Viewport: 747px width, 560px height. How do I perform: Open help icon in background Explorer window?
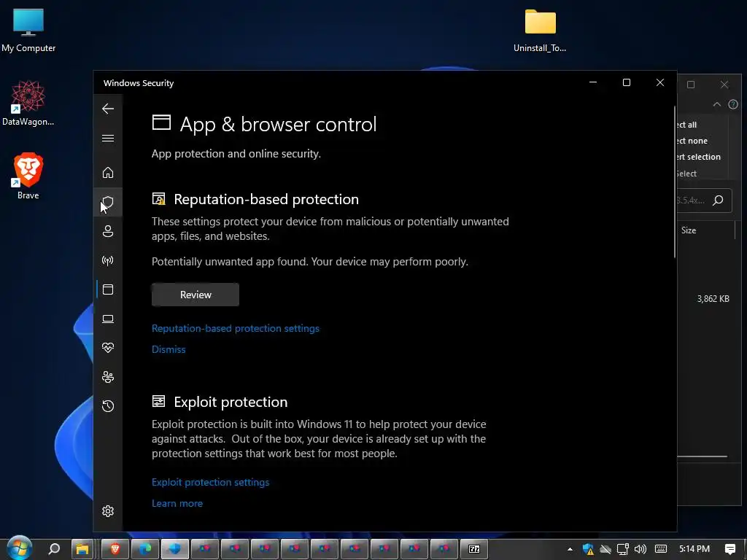click(x=733, y=104)
